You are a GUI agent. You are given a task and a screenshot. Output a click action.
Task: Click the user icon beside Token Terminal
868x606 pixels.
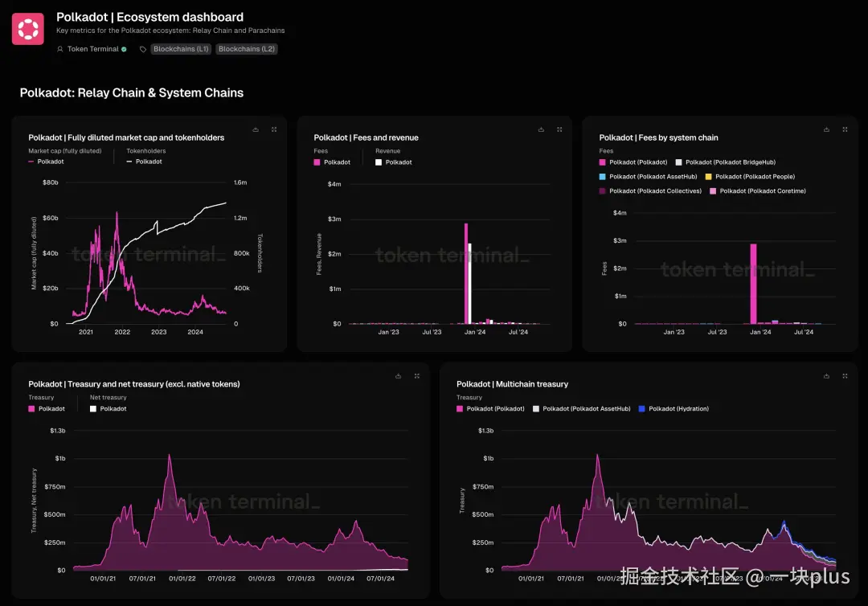click(x=59, y=49)
